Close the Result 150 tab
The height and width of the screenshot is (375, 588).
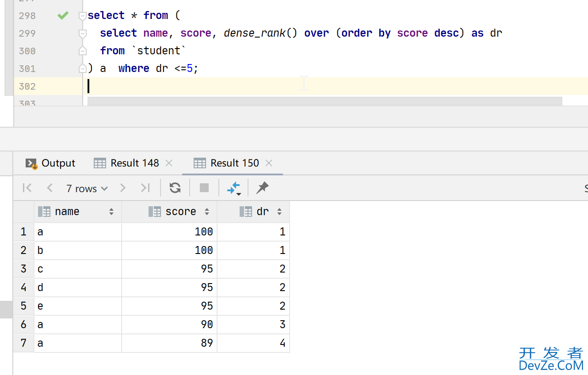[x=268, y=163]
